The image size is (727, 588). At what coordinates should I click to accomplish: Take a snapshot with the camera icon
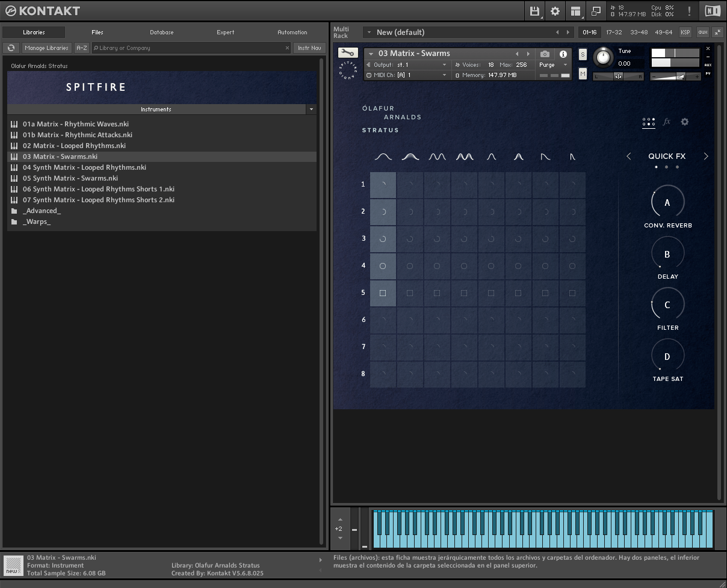(545, 54)
